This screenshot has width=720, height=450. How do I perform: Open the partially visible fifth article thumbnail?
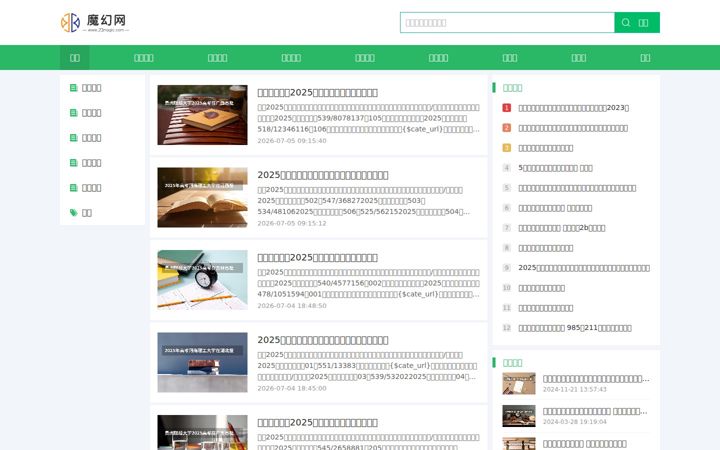point(202,433)
